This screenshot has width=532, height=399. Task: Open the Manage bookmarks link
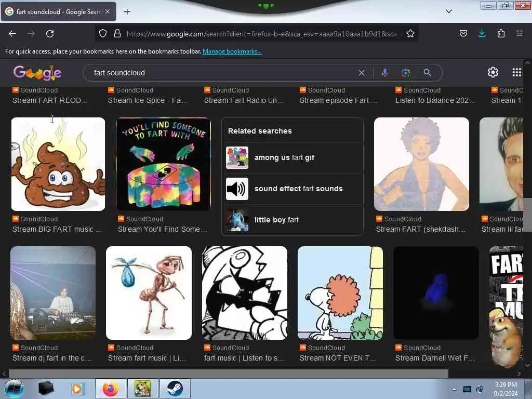(232, 51)
